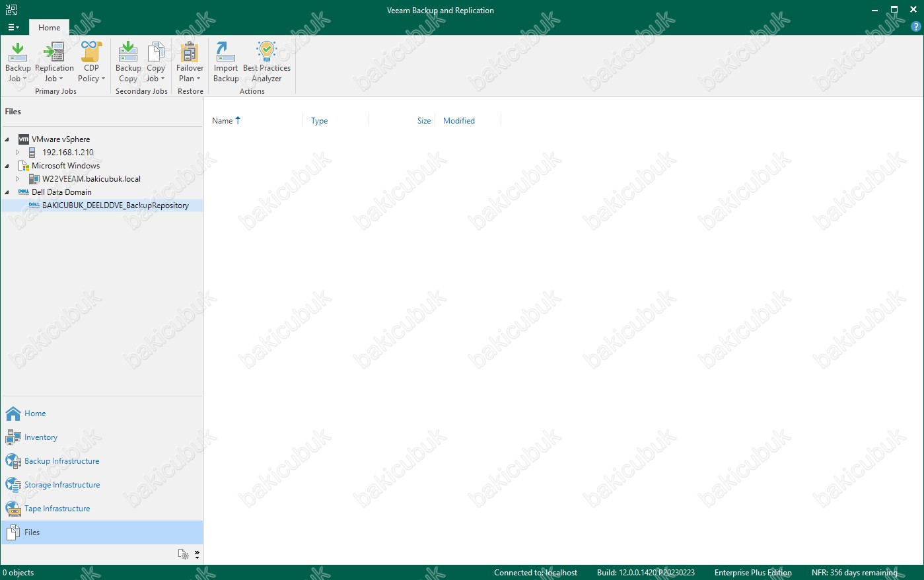Image resolution: width=924 pixels, height=580 pixels.
Task: Collapse the Dell Data Domain tree node
Action: (x=7, y=192)
